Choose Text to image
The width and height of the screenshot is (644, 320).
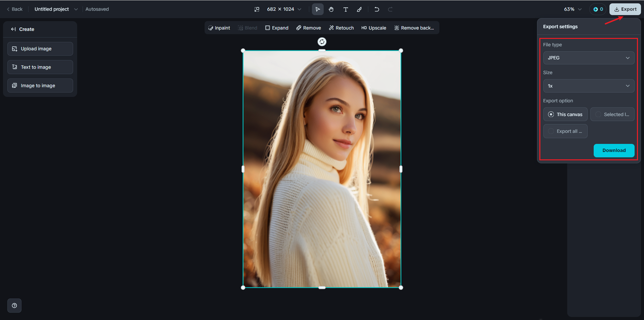coord(40,67)
